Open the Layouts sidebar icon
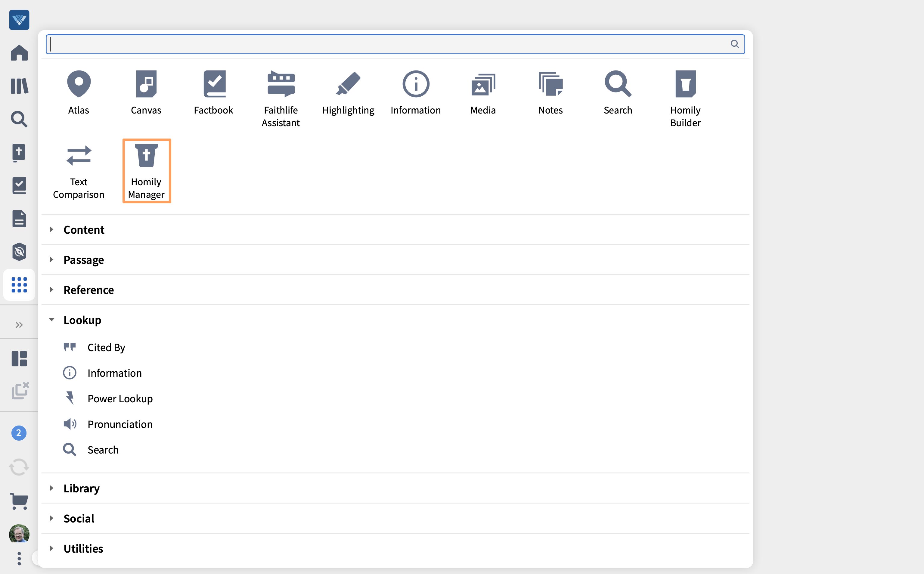 [x=19, y=358]
